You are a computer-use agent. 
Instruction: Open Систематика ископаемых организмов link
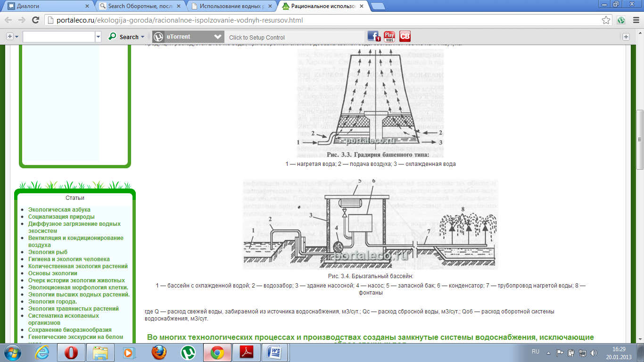pos(64,319)
